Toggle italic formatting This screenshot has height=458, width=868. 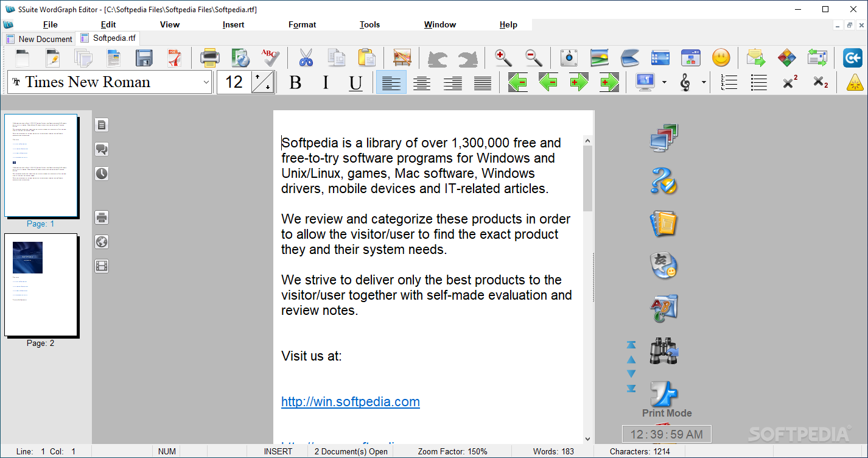coord(326,82)
